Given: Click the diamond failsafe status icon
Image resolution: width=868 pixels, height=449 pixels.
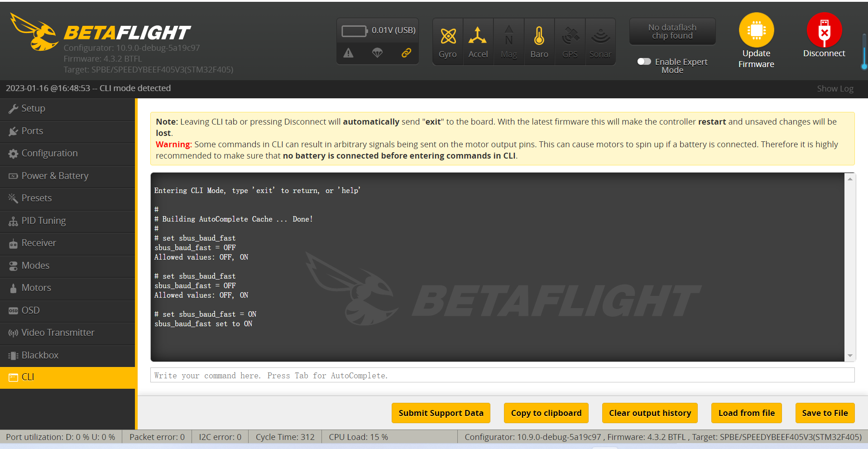Looking at the screenshot, I should pyautogui.click(x=377, y=53).
